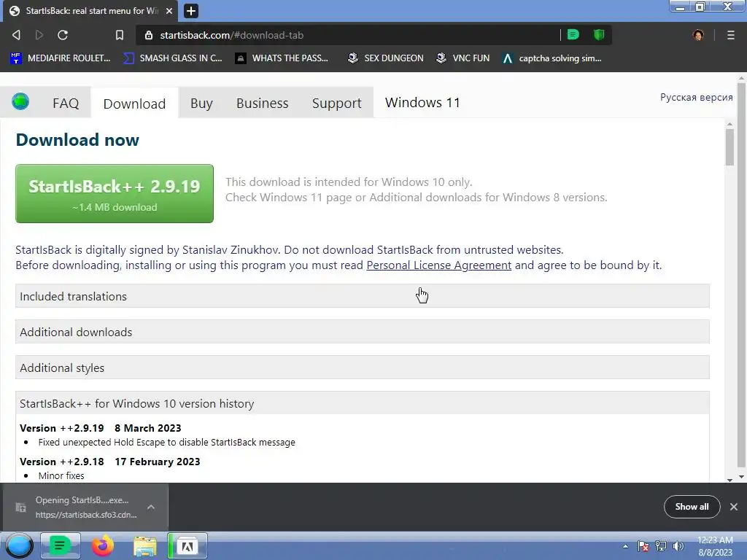Open MEDIAFIRE ROULETTE bookmark
The image size is (747, 560).
(60, 58)
